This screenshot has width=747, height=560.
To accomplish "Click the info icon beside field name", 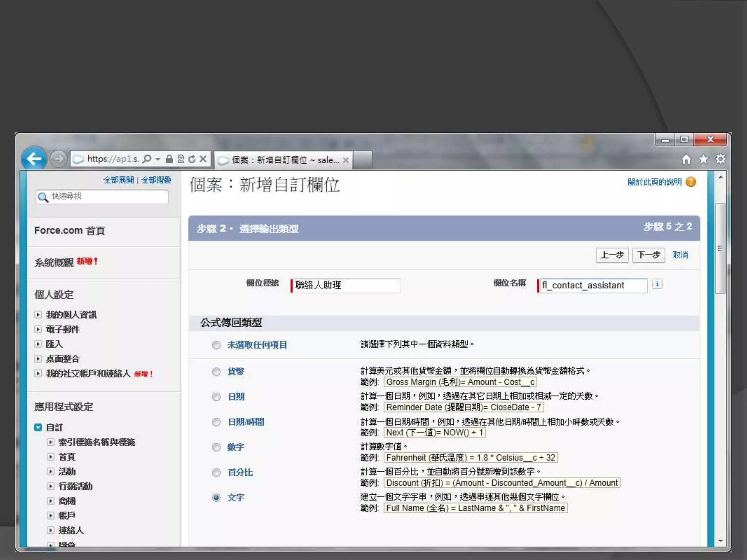I will click(x=657, y=284).
